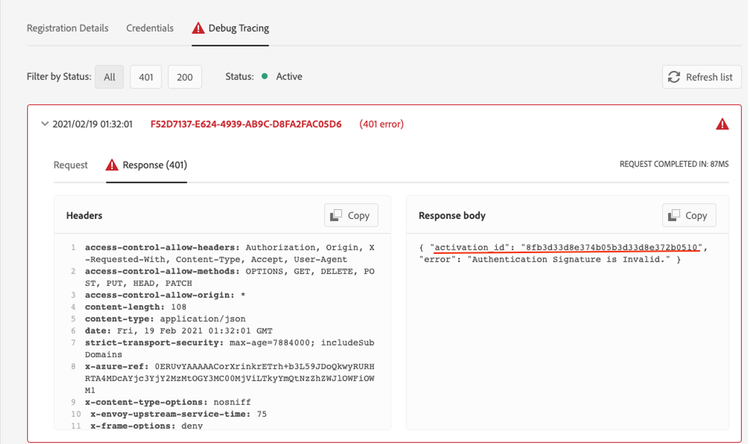Filter traces by 401 status

(x=145, y=77)
